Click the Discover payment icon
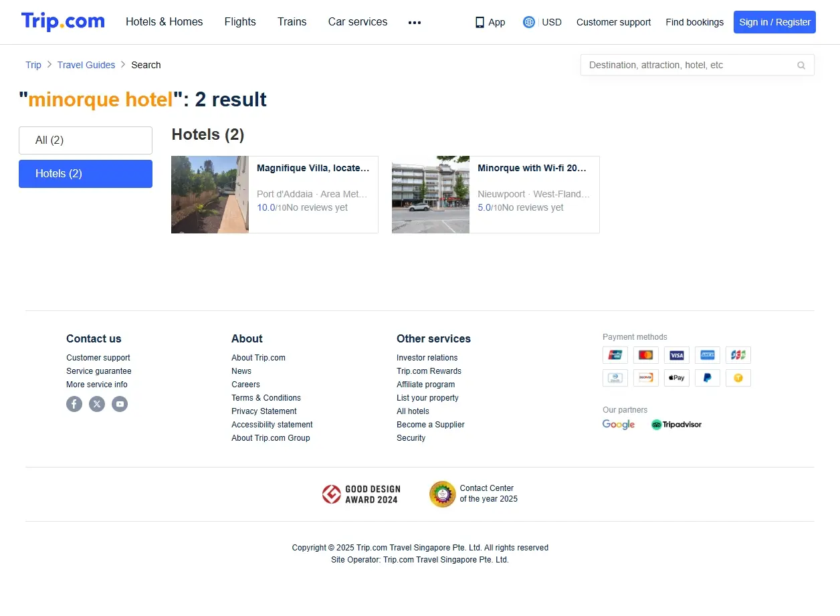This screenshot has width=840, height=616. coord(646,378)
